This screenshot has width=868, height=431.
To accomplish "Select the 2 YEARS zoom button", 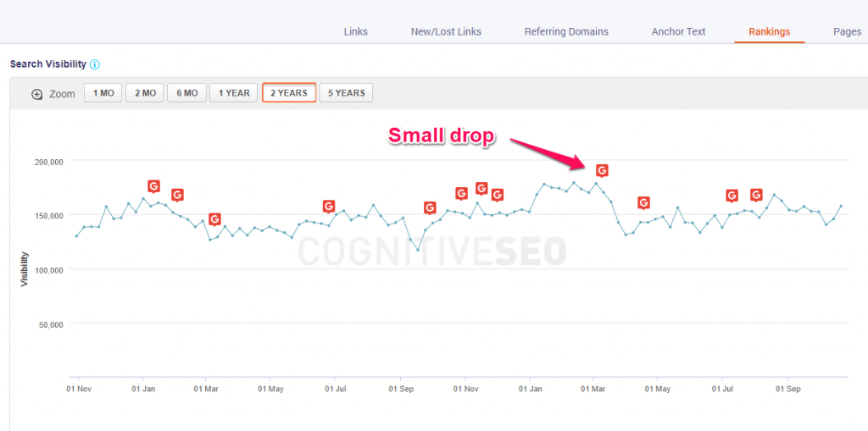I will [289, 93].
